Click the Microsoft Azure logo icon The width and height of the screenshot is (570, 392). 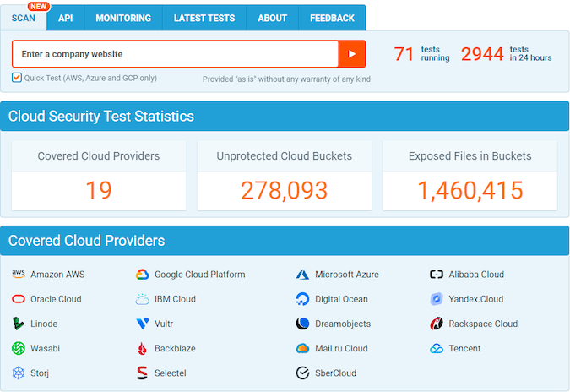[x=303, y=275]
